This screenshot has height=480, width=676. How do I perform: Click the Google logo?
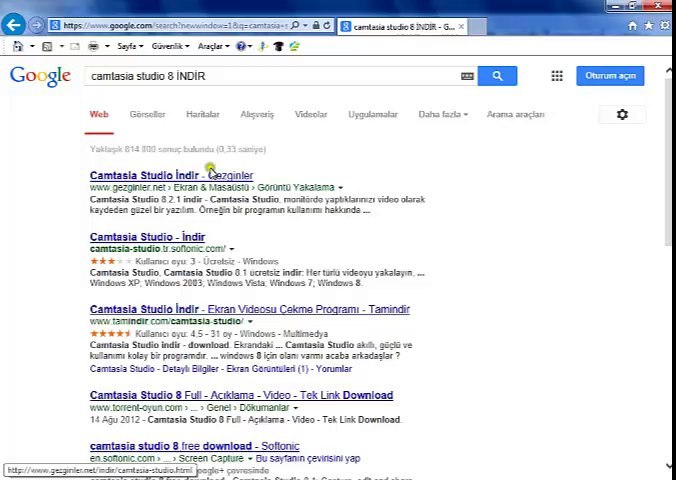(x=40, y=76)
